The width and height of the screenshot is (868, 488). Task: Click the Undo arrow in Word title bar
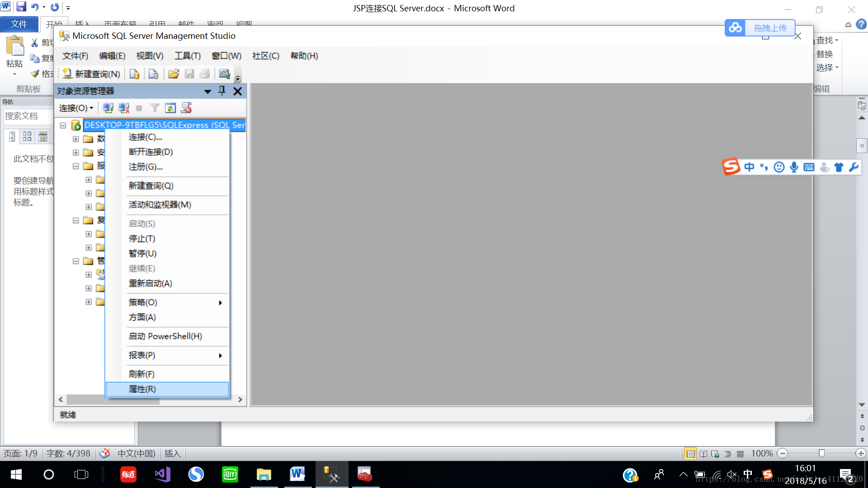click(x=35, y=7)
